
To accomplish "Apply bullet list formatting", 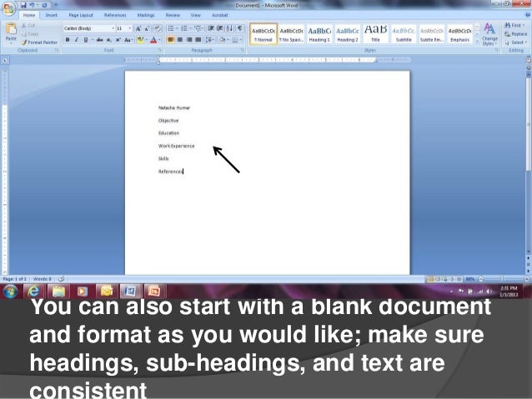I will [169, 27].
